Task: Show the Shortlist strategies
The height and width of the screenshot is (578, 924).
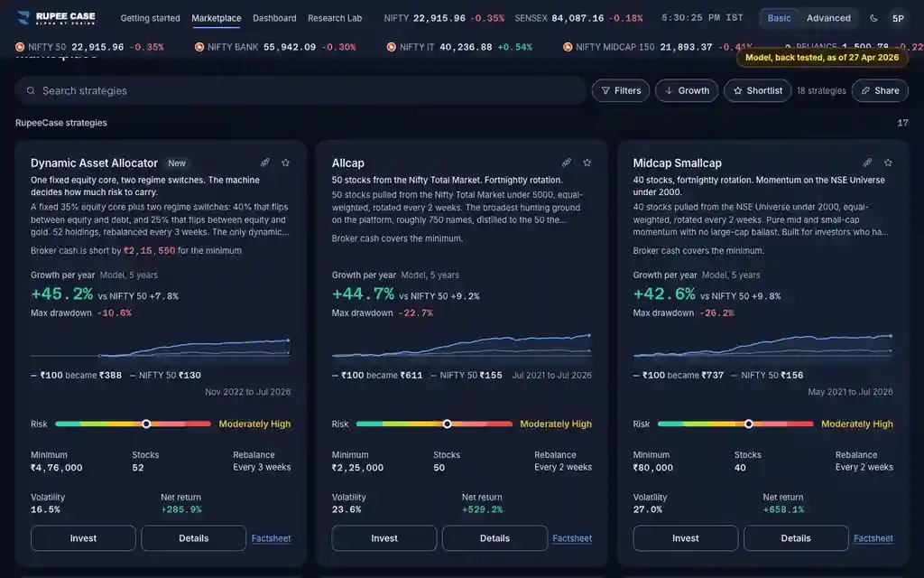Action: (758, 91)
